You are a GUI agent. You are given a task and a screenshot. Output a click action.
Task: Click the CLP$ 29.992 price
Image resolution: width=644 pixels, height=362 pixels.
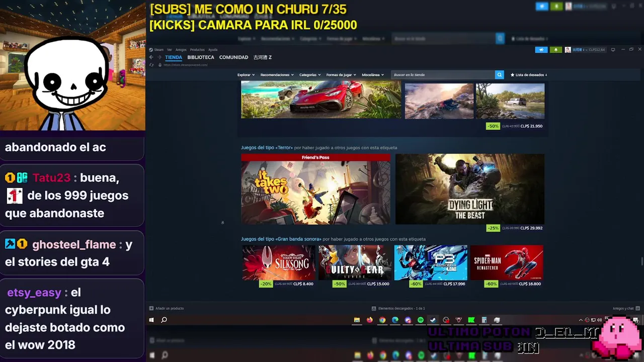pyautogui.click(x=531, y=228)
